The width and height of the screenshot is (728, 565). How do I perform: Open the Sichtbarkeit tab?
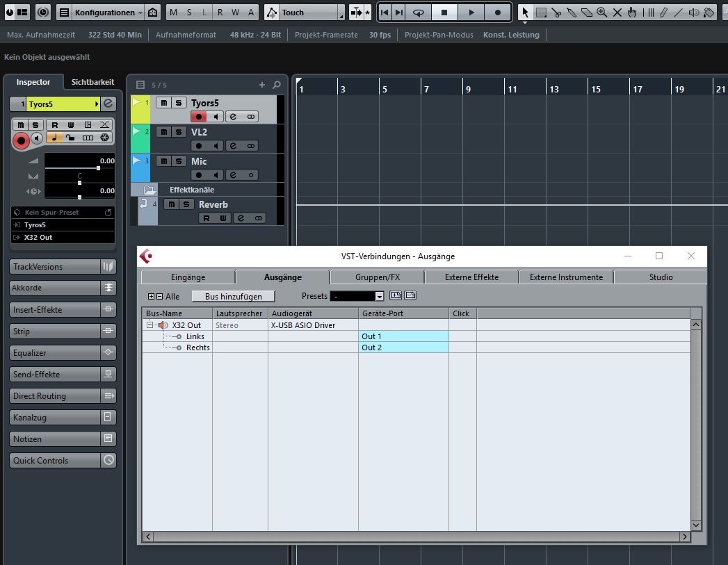92,82
